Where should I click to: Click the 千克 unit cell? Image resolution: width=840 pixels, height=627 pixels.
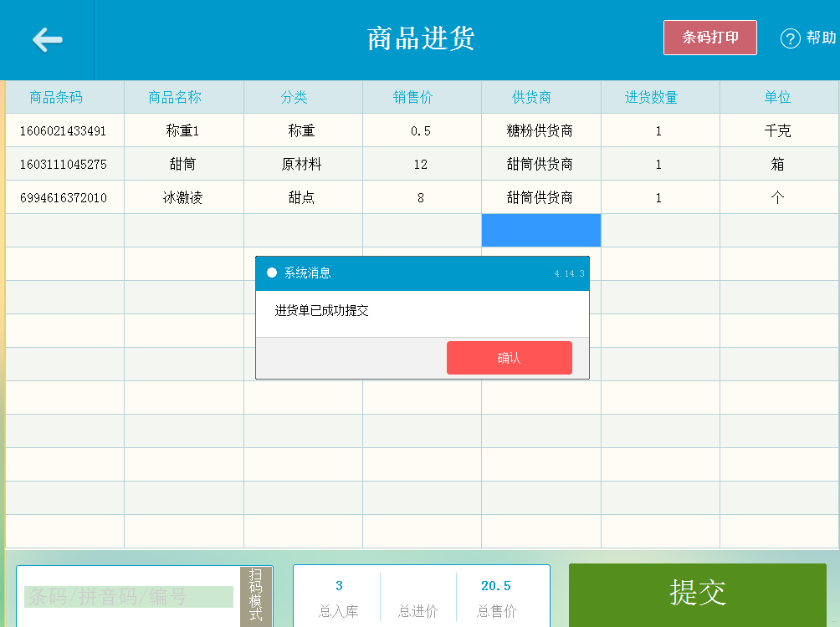tap(777, 131)
